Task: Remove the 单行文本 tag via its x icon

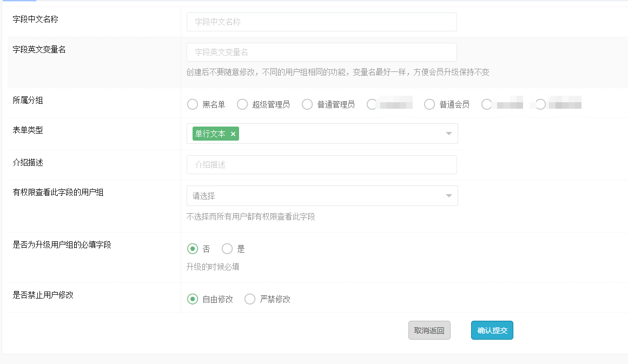Action: (233, 134)
